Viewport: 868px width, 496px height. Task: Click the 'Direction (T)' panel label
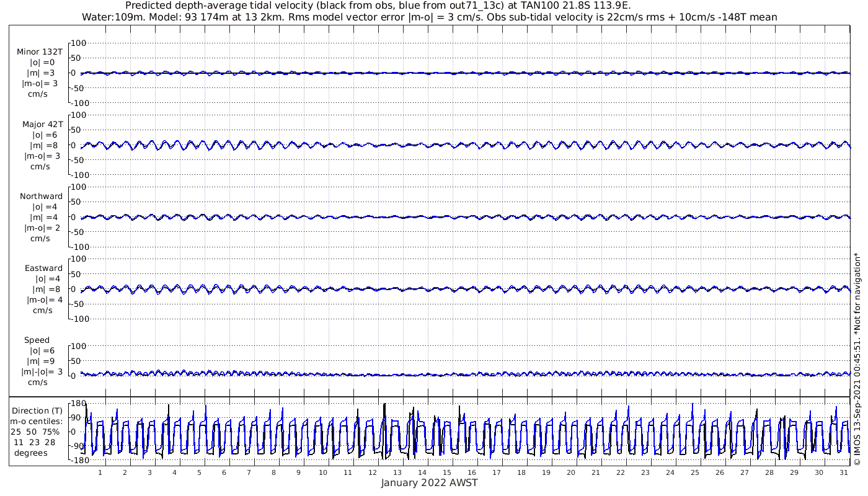(37, 410)
